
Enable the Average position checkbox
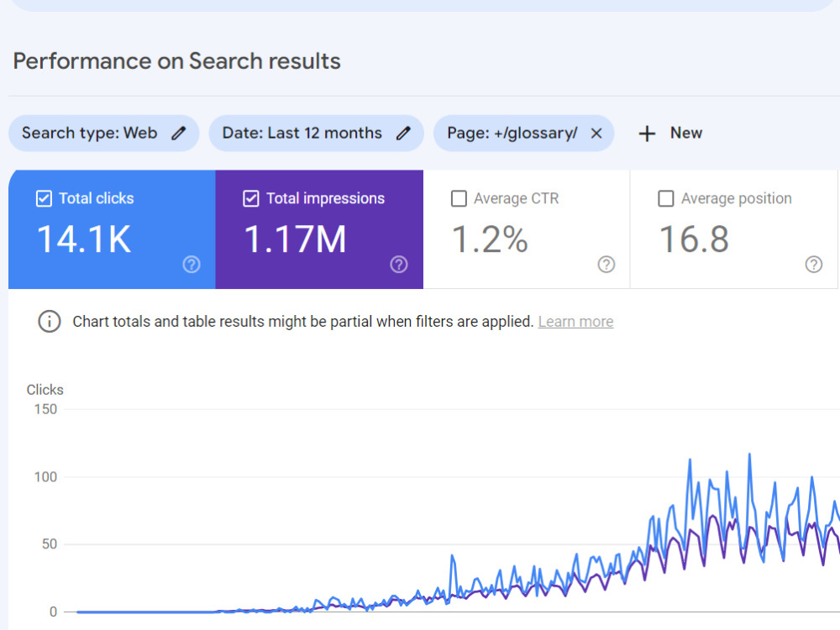[665, 199]
